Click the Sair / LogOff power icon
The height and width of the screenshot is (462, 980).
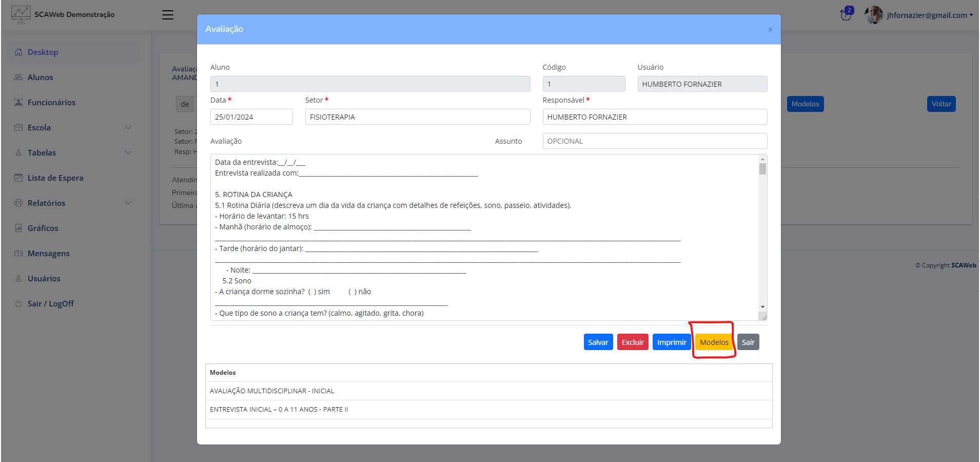click(x=18, y=303)
